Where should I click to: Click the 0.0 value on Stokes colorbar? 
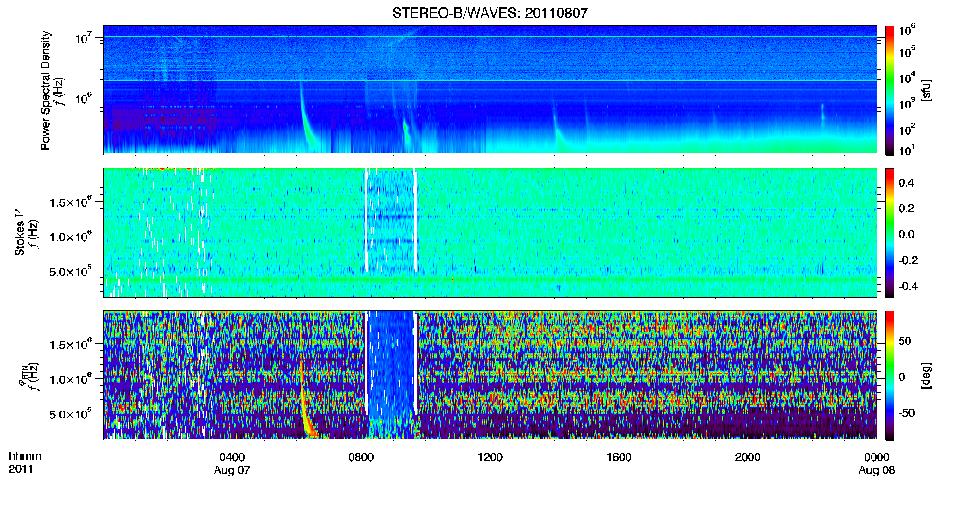pos(906,235)
